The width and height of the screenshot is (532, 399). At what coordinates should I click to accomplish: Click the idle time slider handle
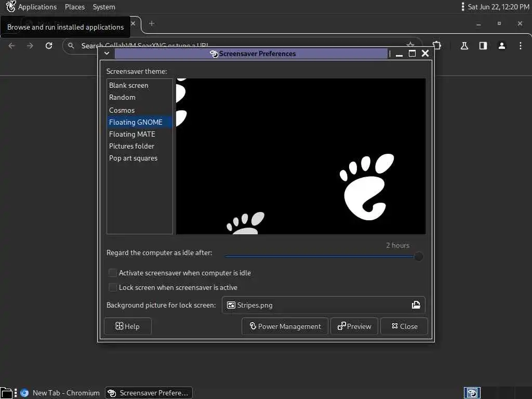pos(419,257)
